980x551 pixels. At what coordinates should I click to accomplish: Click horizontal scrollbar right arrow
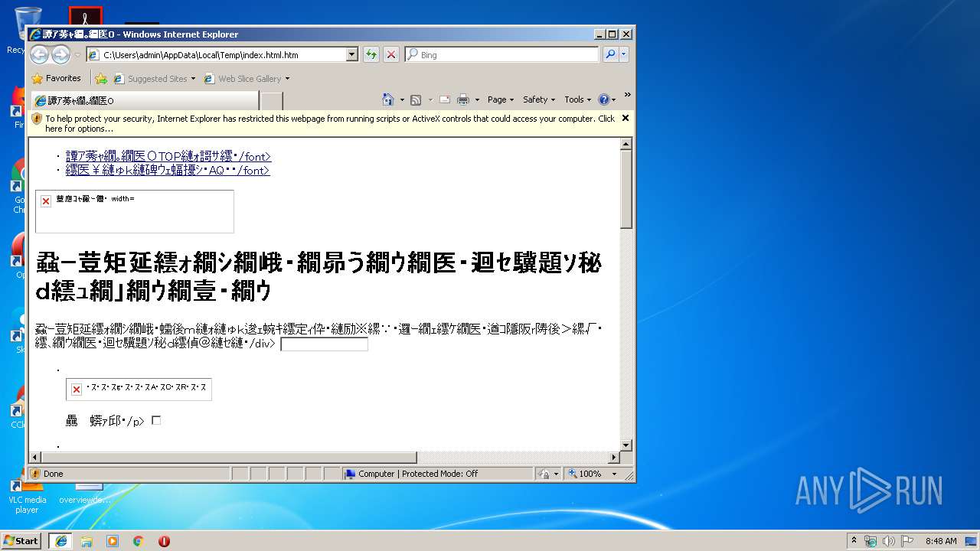(613, 458)
